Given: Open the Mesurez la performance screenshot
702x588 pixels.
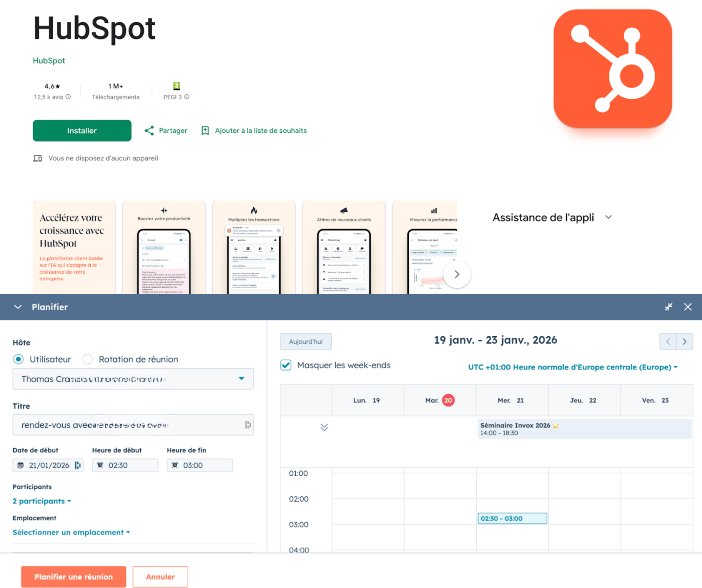Looking at the screenshot, I should tap(425, 247).
